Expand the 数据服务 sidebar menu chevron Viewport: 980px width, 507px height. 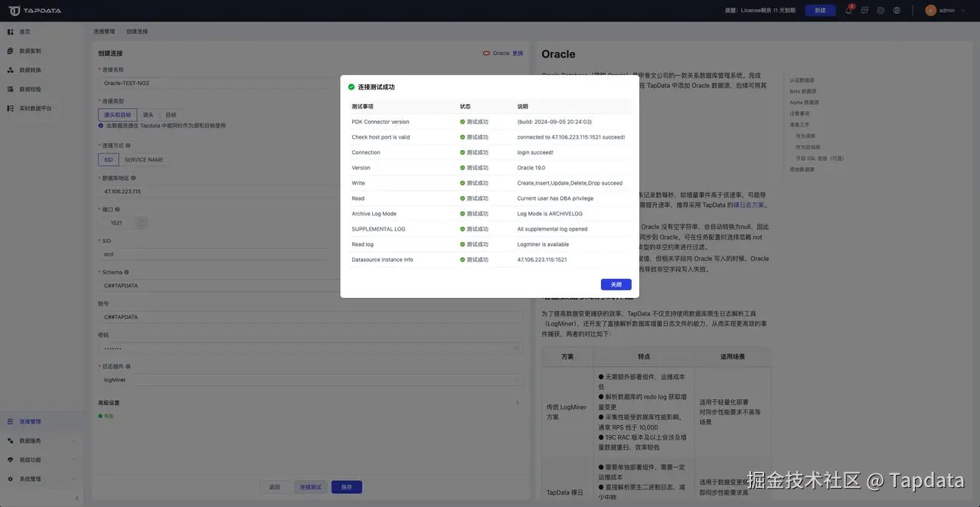(x=74, y=441)
